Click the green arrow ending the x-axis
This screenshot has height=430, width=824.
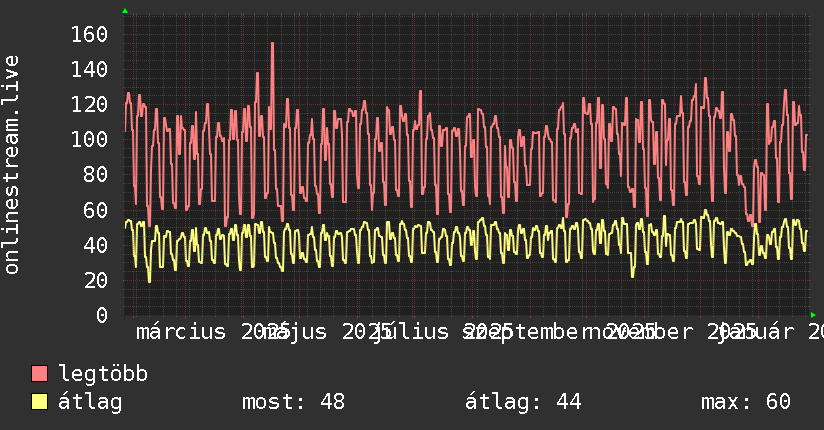point(813,315)
